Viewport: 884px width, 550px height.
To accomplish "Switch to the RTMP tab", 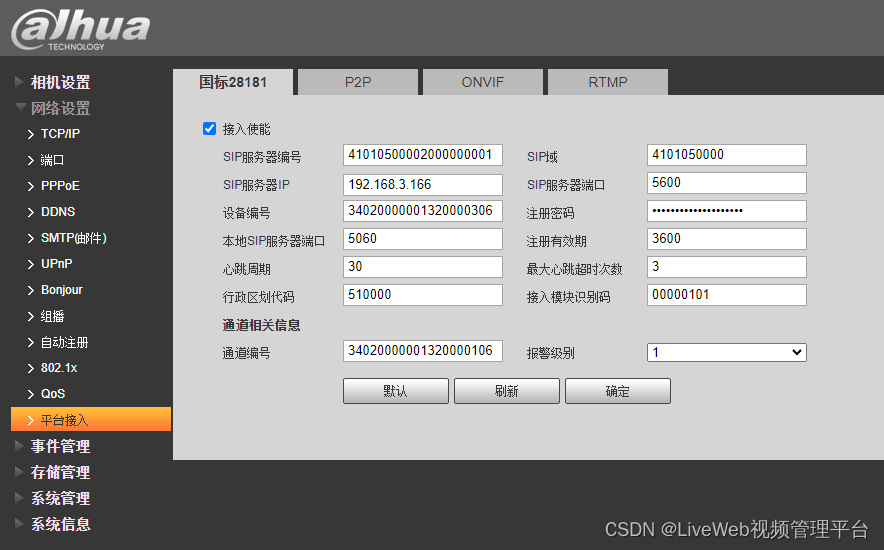I will 608,82.
